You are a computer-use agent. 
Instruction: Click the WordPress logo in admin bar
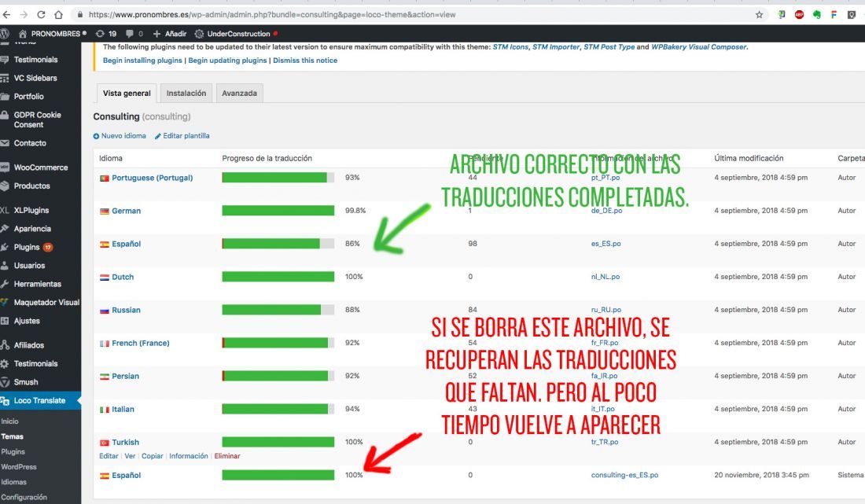pos(5,34)
